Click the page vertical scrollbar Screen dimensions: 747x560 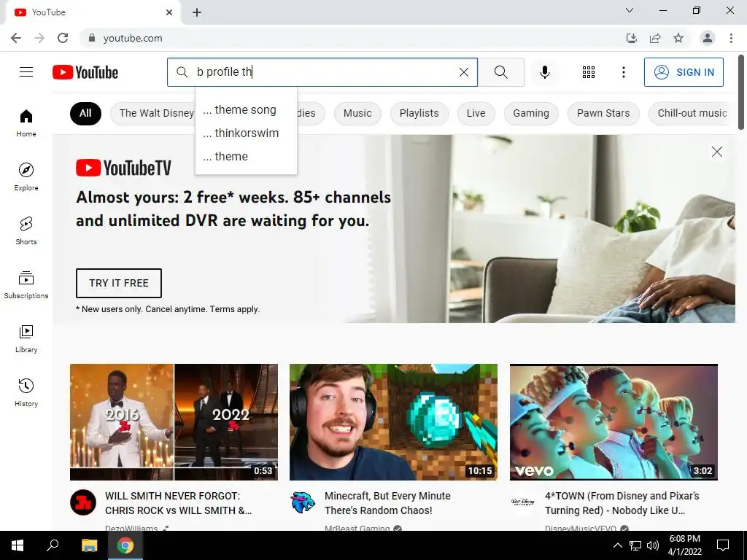[x=741, y=93]
